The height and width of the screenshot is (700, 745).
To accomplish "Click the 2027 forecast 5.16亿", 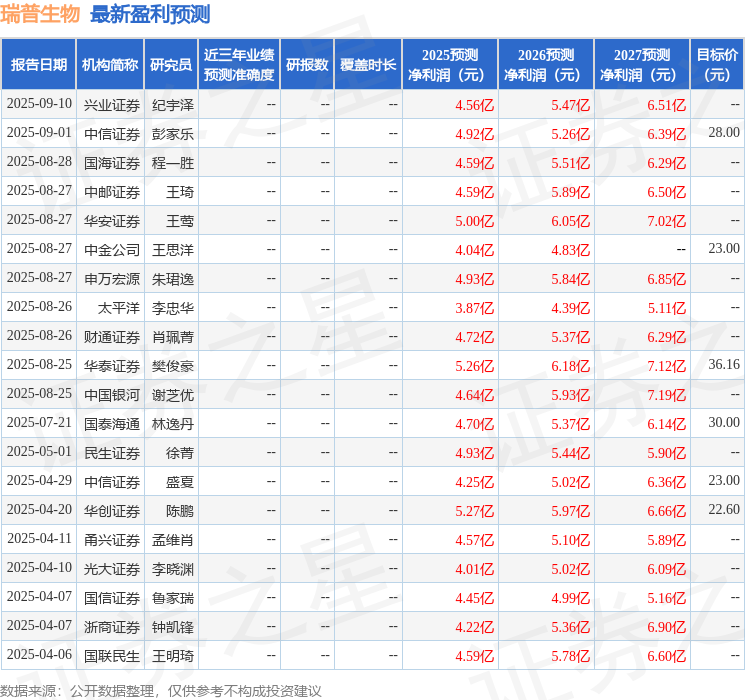I will pyautogui.click(x=667, y=598).
